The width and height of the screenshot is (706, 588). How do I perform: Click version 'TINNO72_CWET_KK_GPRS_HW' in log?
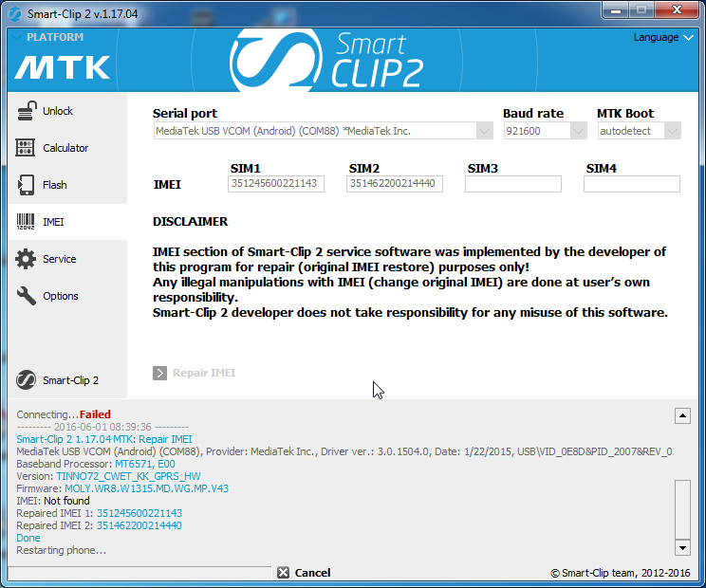click(x=128, y=476)
